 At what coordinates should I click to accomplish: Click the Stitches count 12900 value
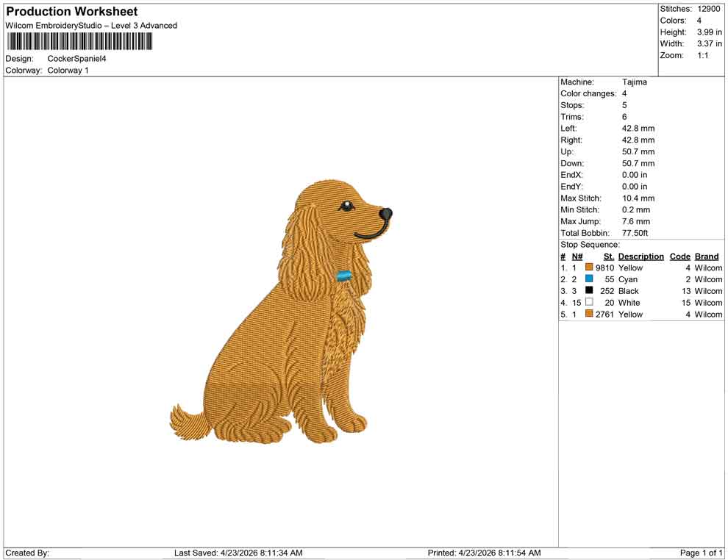[x=707, y=9]
